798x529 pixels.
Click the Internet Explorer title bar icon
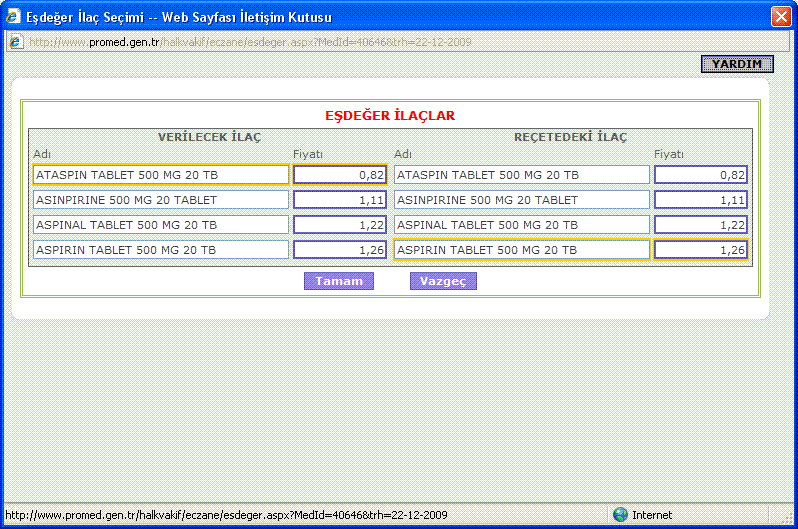click(x=13, y=17)
